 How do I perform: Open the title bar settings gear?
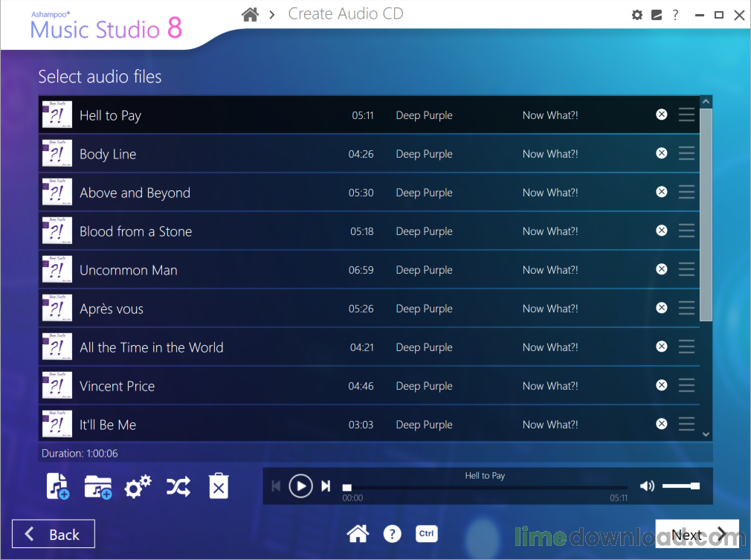(x=636, y=15)
